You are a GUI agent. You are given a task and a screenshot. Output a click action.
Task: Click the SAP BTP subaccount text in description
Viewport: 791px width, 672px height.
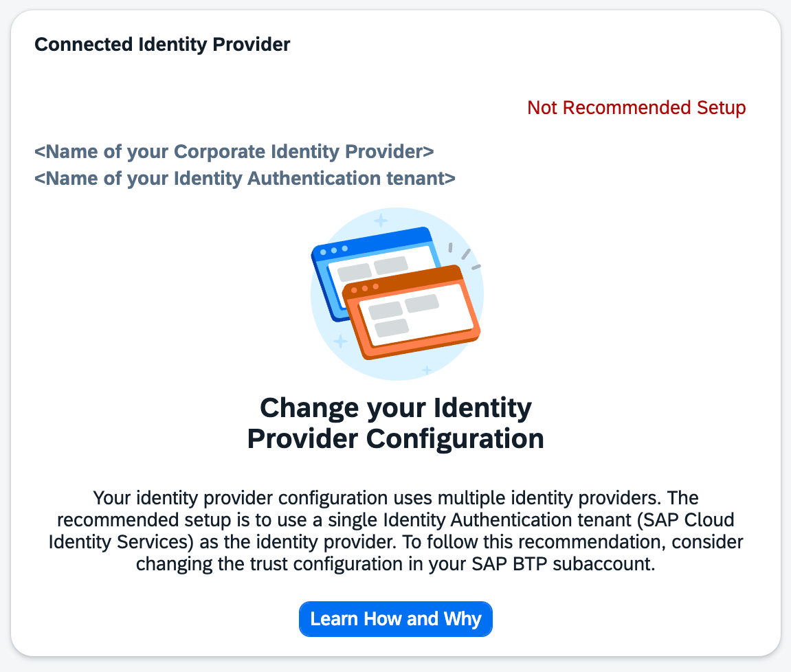point(590,564)
